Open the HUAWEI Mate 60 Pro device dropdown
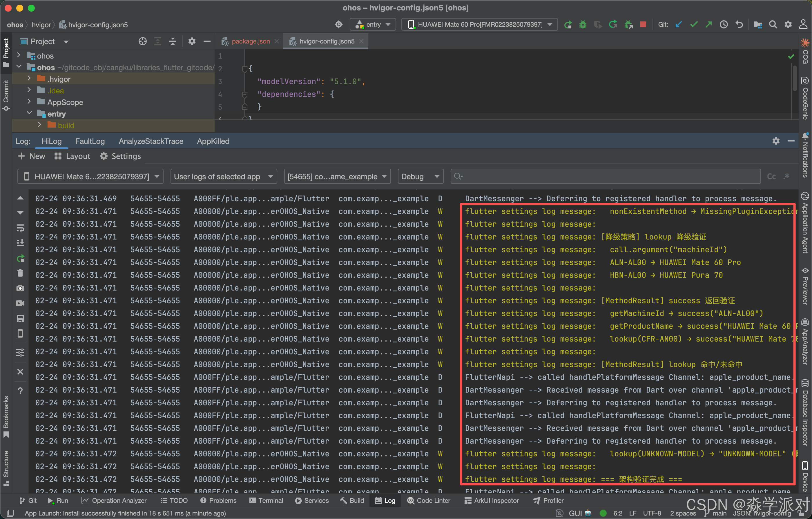Viewport: 812px width, 519px height. click(479, 25)
